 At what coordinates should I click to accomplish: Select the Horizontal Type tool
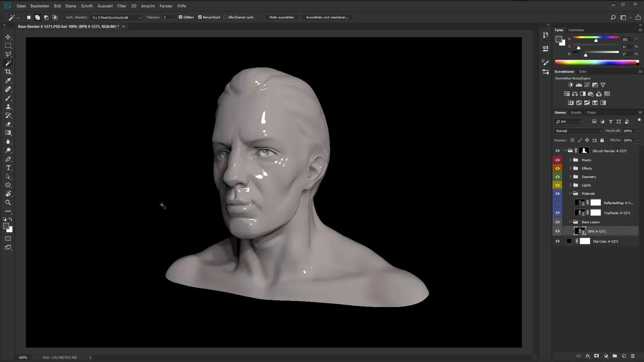[8, 168]
